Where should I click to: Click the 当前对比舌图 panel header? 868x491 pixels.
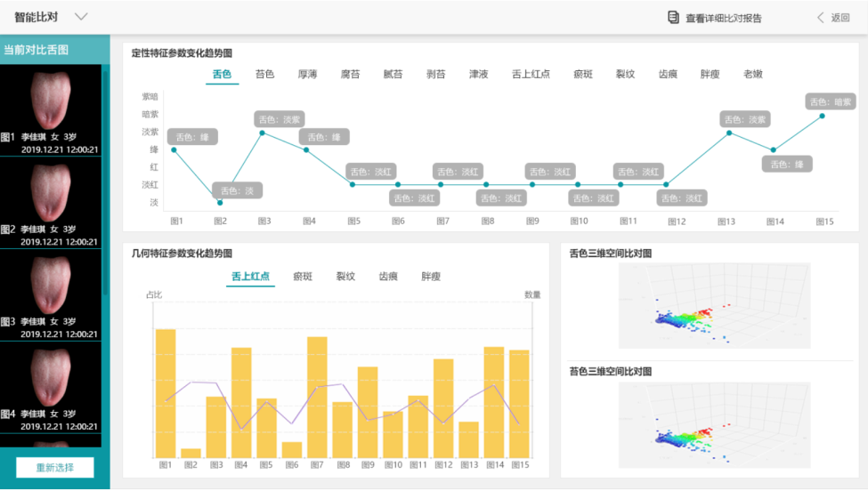coord(55,50)
